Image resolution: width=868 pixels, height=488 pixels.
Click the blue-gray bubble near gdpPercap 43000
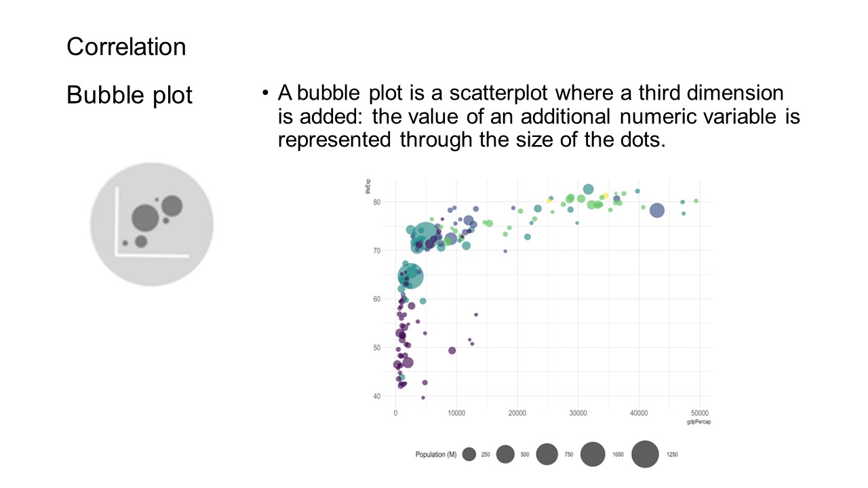[x=656, y=210]
